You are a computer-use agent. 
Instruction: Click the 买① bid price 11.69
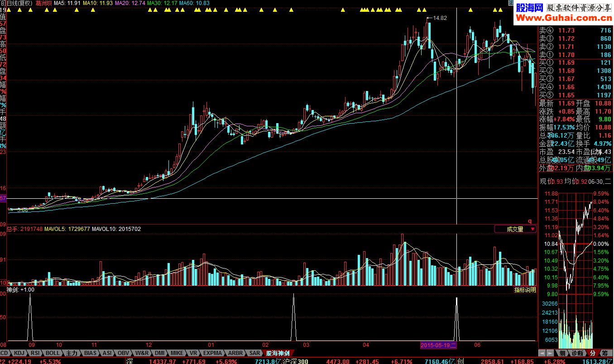(x=566, y=63)
